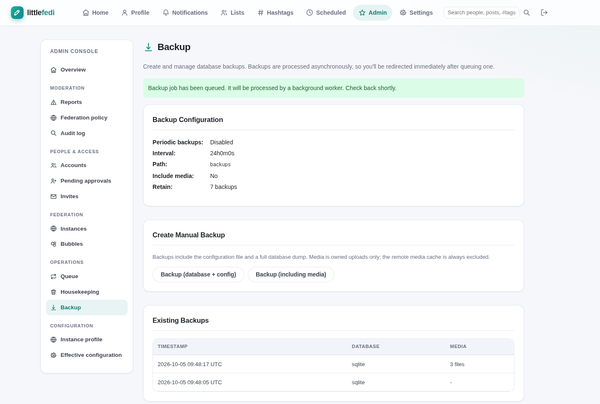Open the Accounts label in sidebar
Viewport: 600px width, 404px height.
click(73, 165)
